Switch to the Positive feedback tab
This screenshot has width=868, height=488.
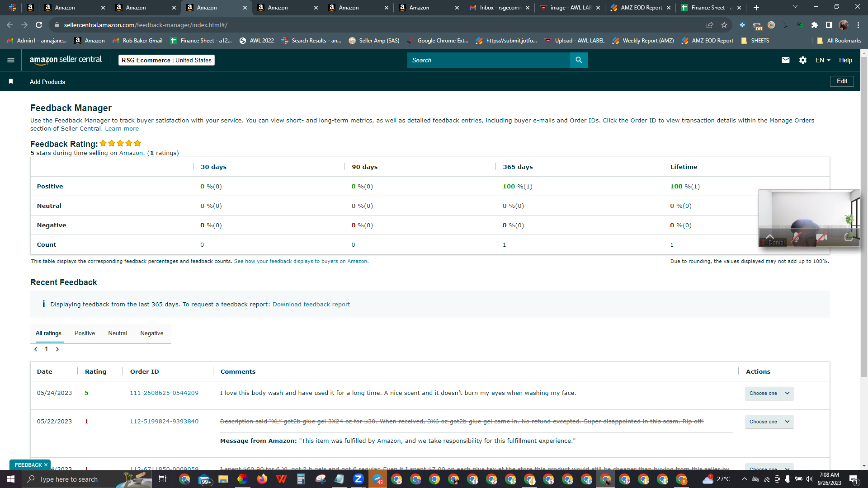coord(85,333)
